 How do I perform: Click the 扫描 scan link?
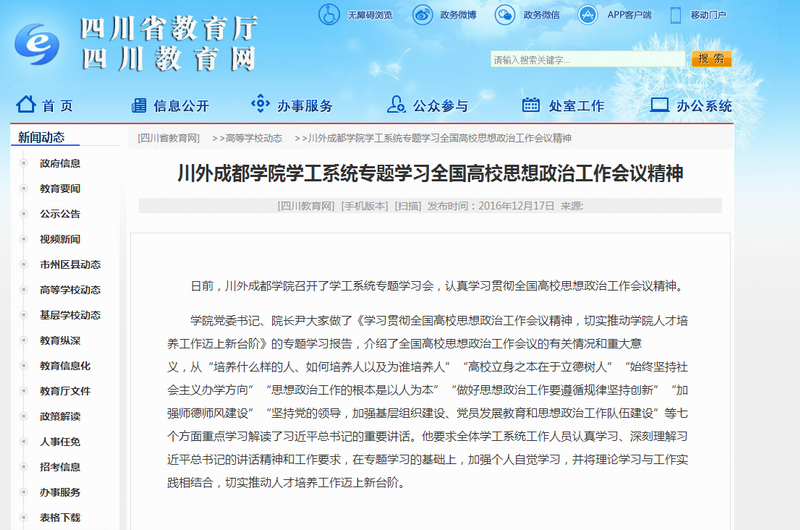point(407,206)
